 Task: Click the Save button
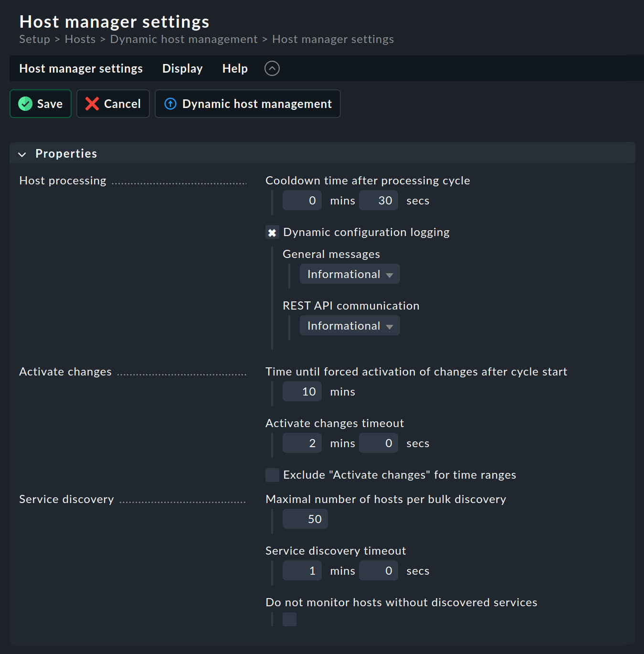41,104
